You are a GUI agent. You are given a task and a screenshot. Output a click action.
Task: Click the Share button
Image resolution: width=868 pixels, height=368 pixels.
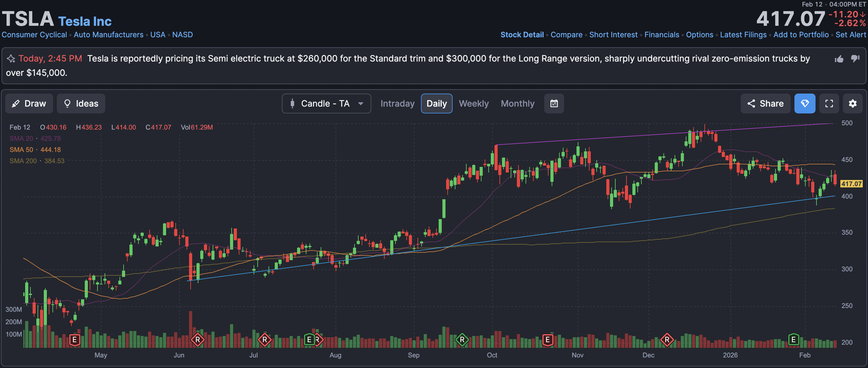tap(765, 103)
